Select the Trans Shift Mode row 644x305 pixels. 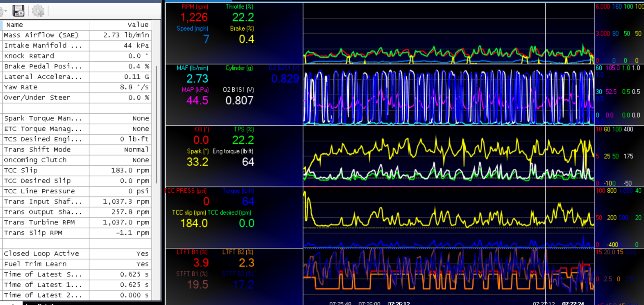(77, 149)
